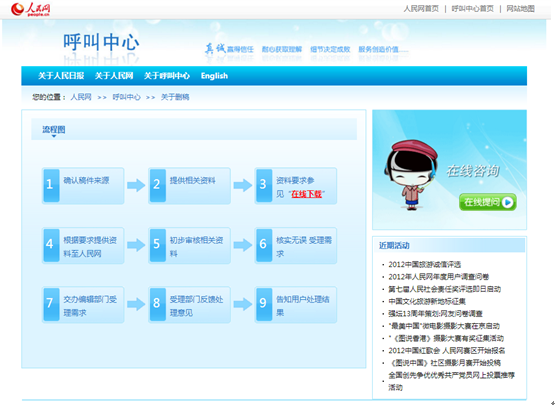Click the 受理部门反馈处理意见 step text

click(196, 306)
